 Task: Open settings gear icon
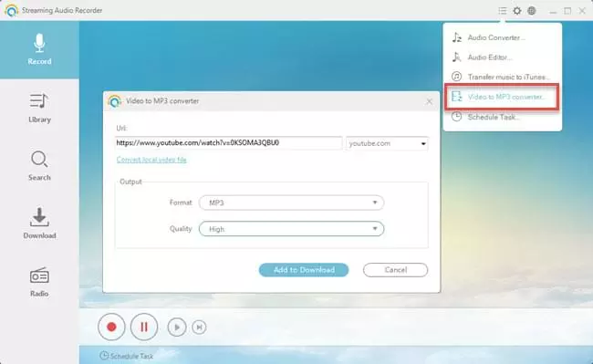[517, 11]
